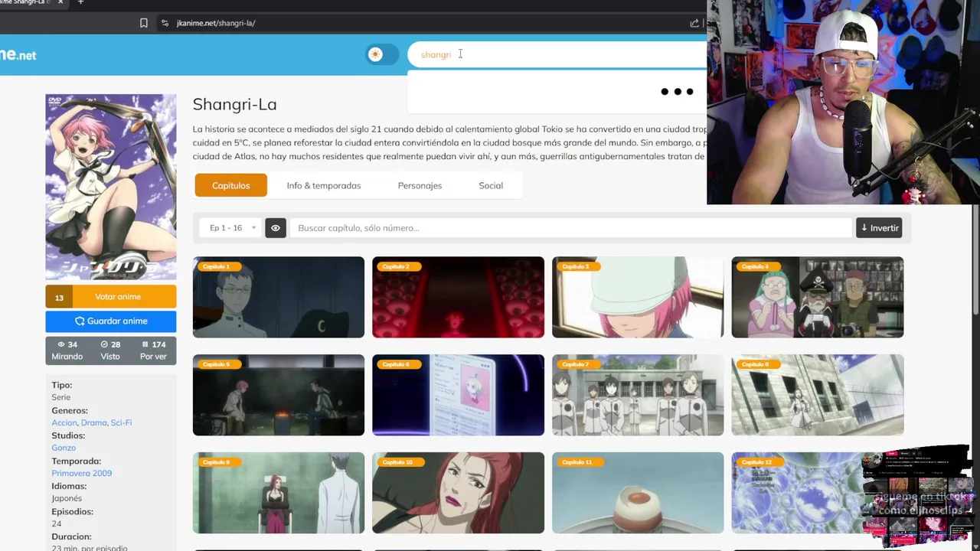Select the Mirando status counter
The height and width of the screenshot is (551, 980).
coord(67,350)
